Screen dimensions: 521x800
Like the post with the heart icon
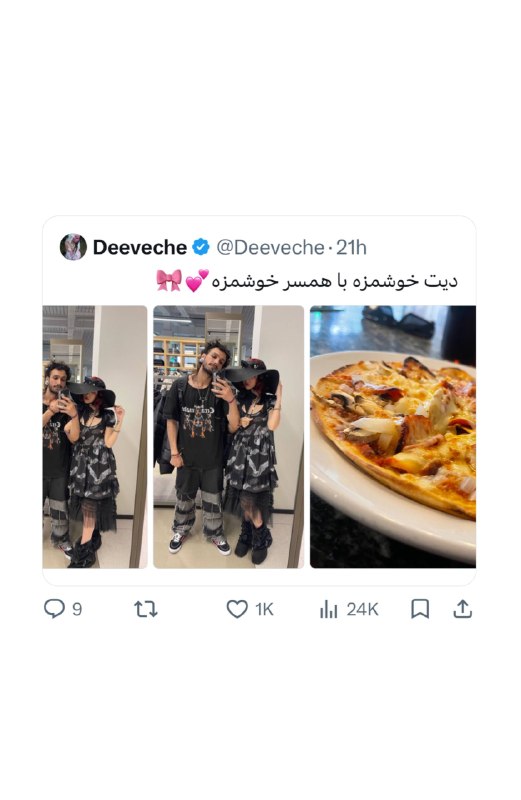click(x=237, y=609)
